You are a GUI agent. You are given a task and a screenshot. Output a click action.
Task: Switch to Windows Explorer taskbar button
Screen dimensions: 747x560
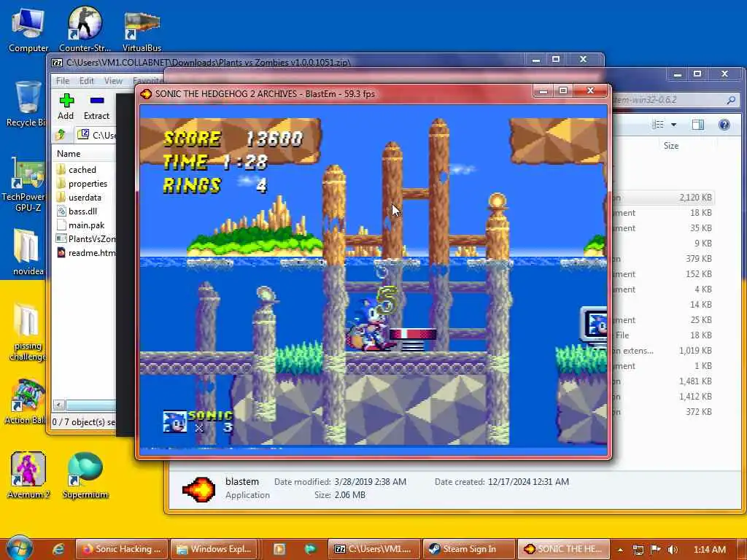coord(214,549)
